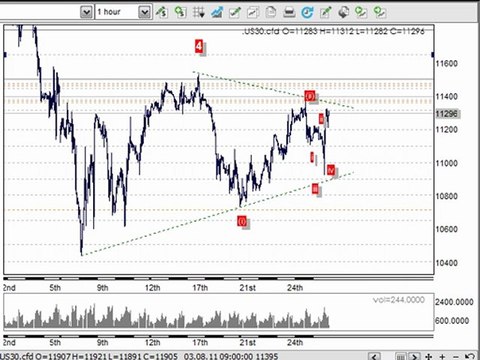Screen dimensions: 480x360
Task: Click the pencil on chart edit icon
Action: coord(325,12)
